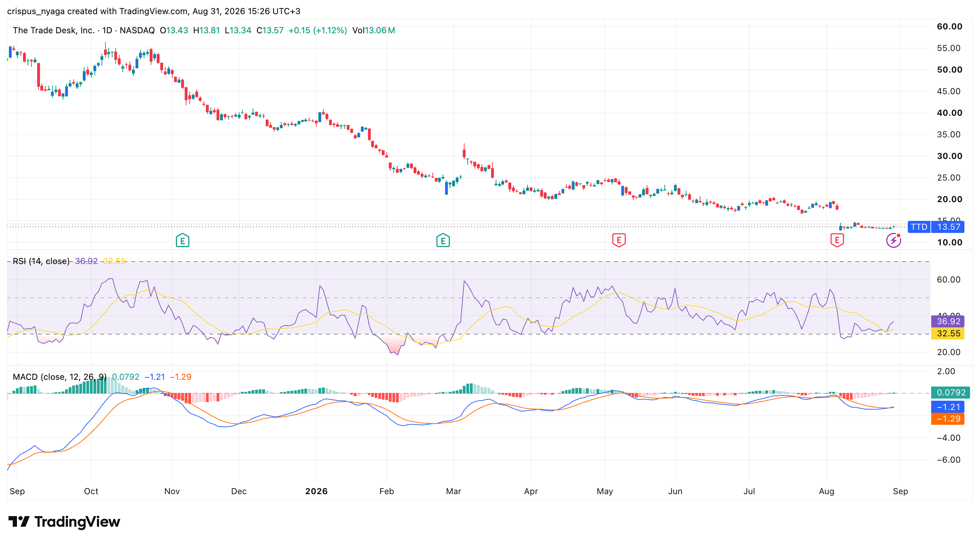The height and width of the screenshot is (543, 980).
Task: Click the purple lightning event icon
Action: [894, 240]
